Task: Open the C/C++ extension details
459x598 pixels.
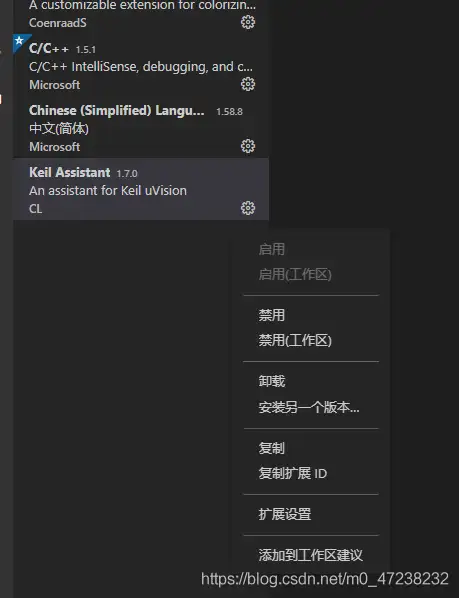Action: [141, 65]
